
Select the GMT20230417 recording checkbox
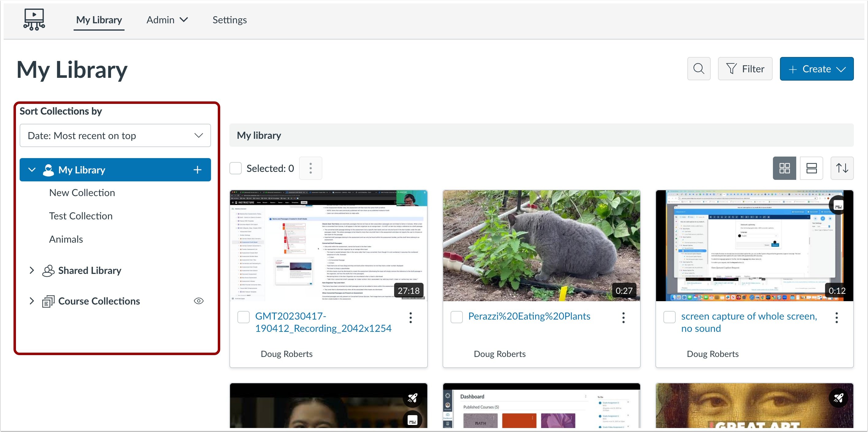243,317
